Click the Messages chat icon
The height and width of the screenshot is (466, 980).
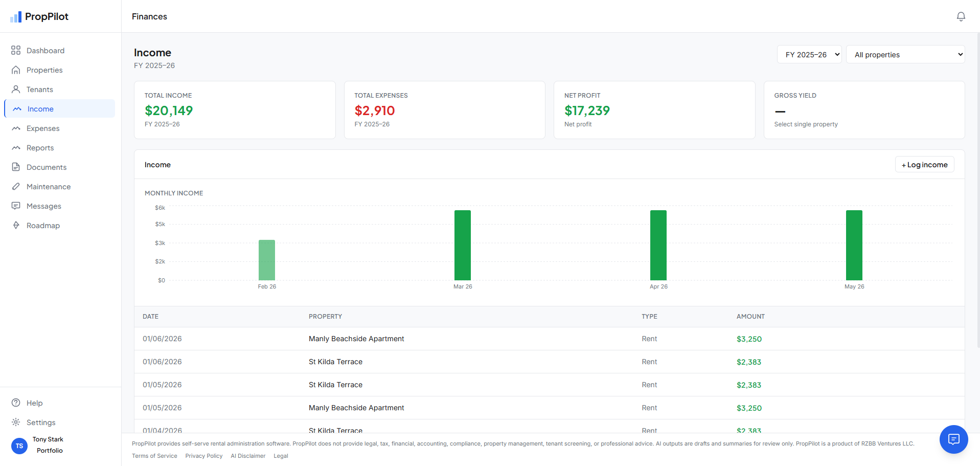tap(16, 206)
